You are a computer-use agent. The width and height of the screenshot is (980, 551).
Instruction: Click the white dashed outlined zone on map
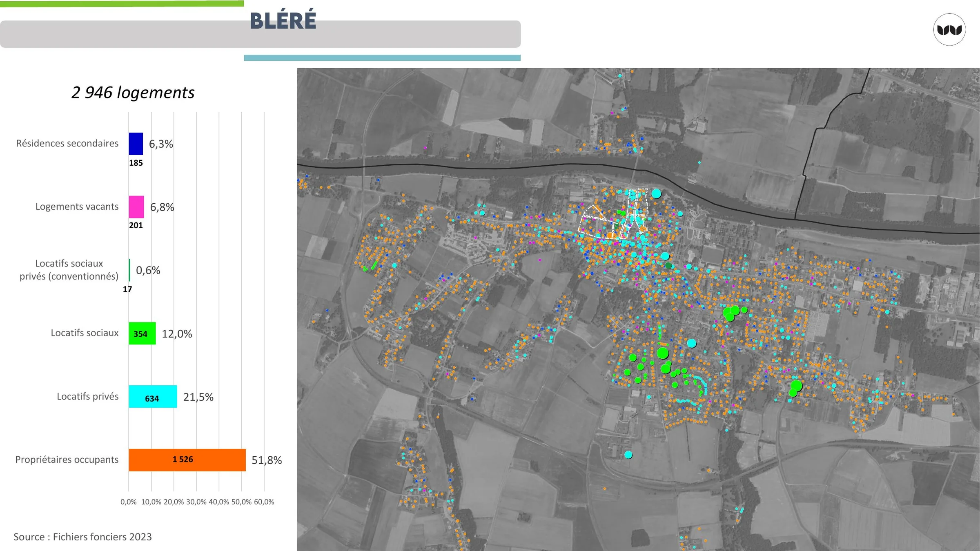click(x=613, y=215)
